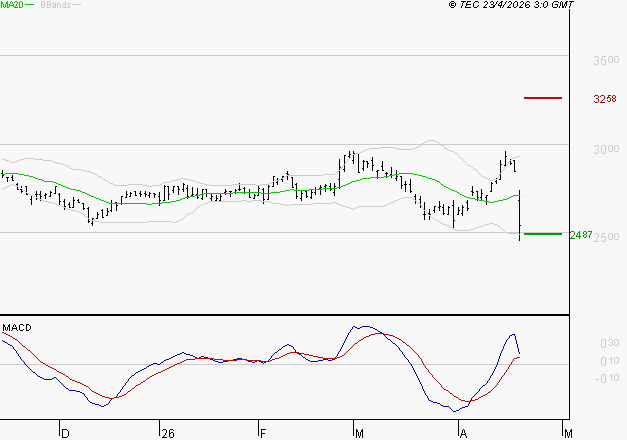This screenshot has height=440, width=627.
Task: Click the green 2487 support value
Action: point(581,235)
